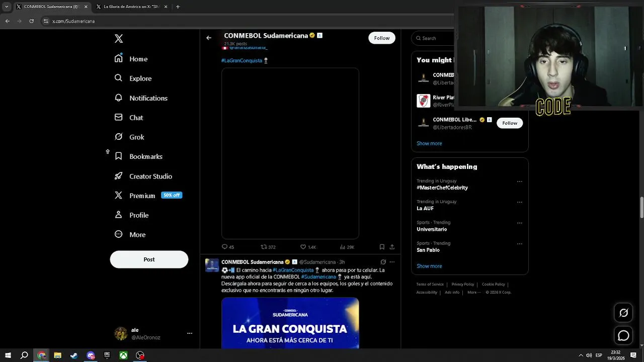Viewport: 644px width, 362px height.
Task: Open Terms of Service link
Action: [x=430, y=285]
